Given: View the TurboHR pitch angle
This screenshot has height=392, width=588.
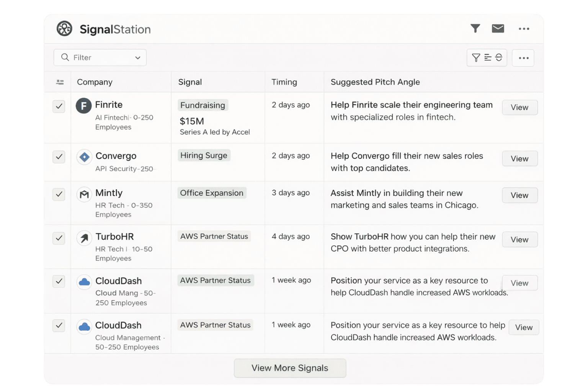Looking at the screenshot, I should coord(519,240).
